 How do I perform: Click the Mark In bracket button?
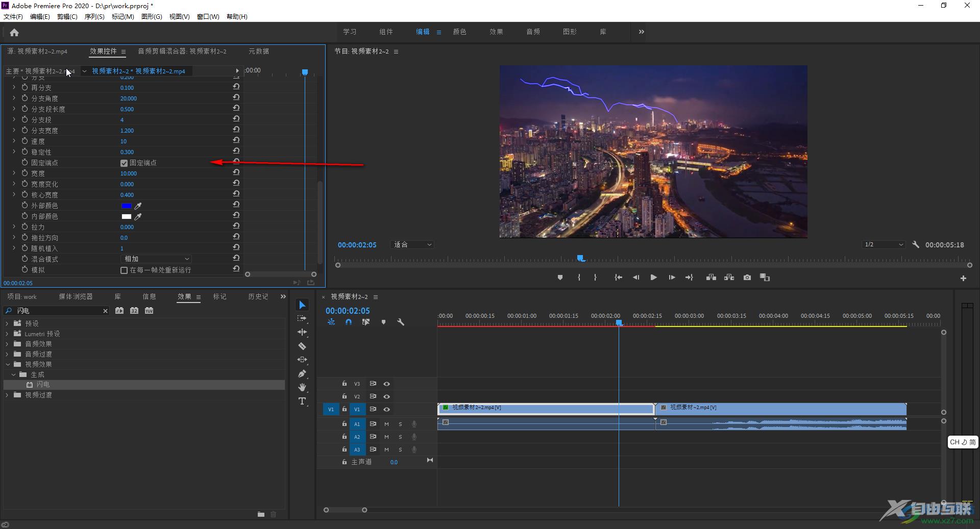579,278
